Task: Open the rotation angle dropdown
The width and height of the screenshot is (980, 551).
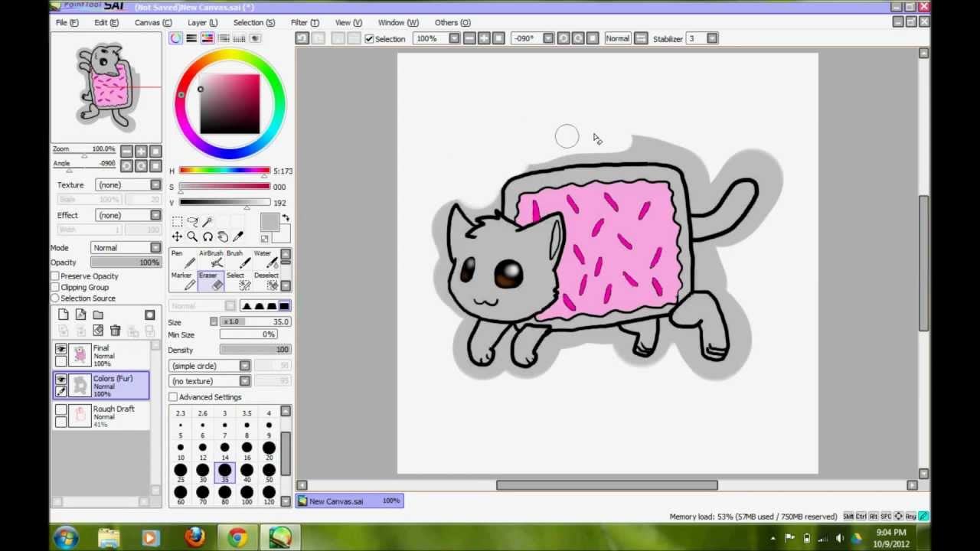Action: [548, 38]
